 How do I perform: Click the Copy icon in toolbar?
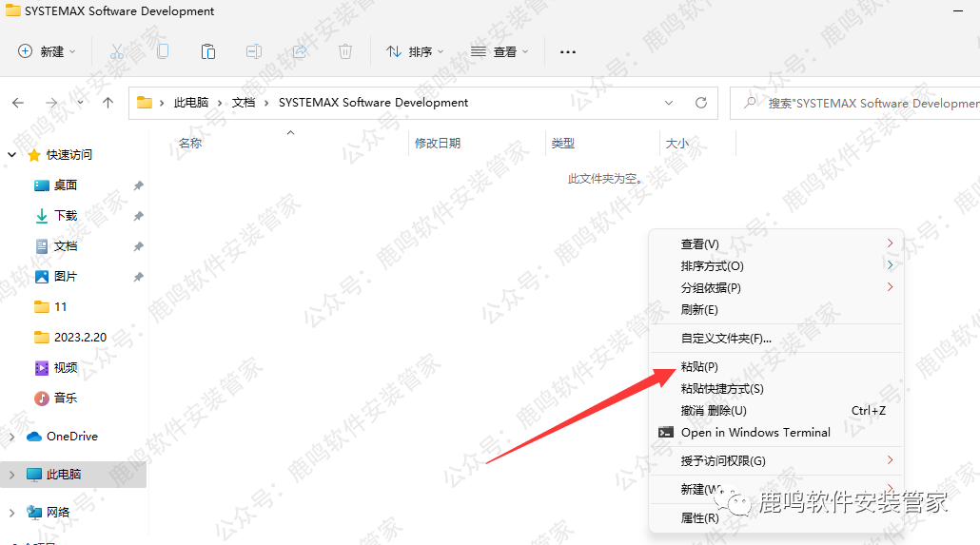click(163, 51)
